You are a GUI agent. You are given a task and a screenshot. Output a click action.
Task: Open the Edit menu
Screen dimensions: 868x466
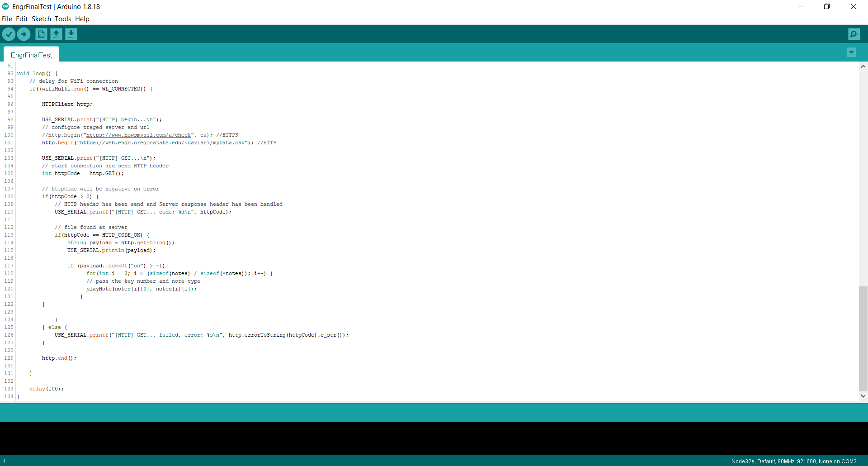coord(22,19)
